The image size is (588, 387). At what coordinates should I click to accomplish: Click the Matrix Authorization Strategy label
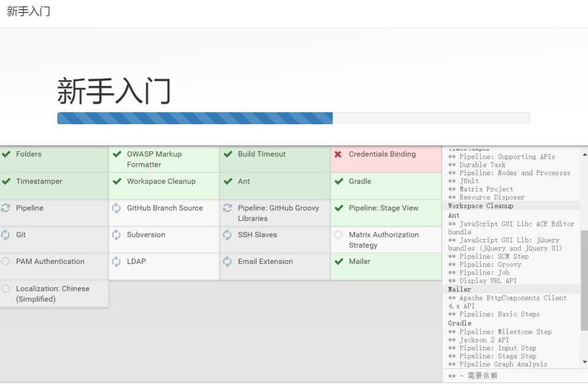pyautogui.click(x=383, y=240)
